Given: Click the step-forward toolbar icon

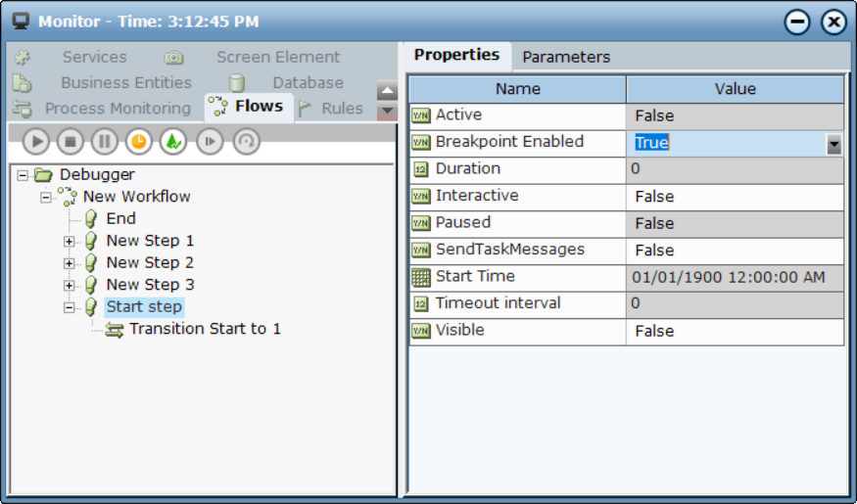Looking at the screenshot, I should (210, 142).
